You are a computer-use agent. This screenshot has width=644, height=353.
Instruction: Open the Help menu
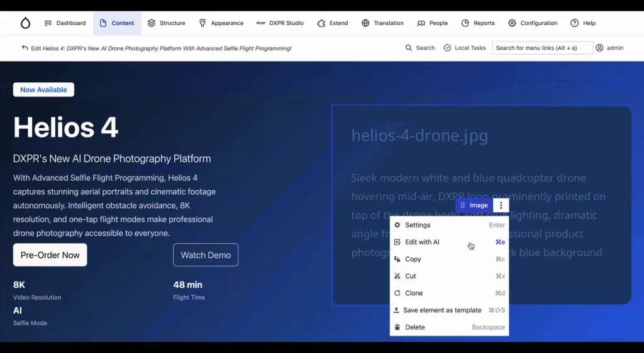pos(583,23)
